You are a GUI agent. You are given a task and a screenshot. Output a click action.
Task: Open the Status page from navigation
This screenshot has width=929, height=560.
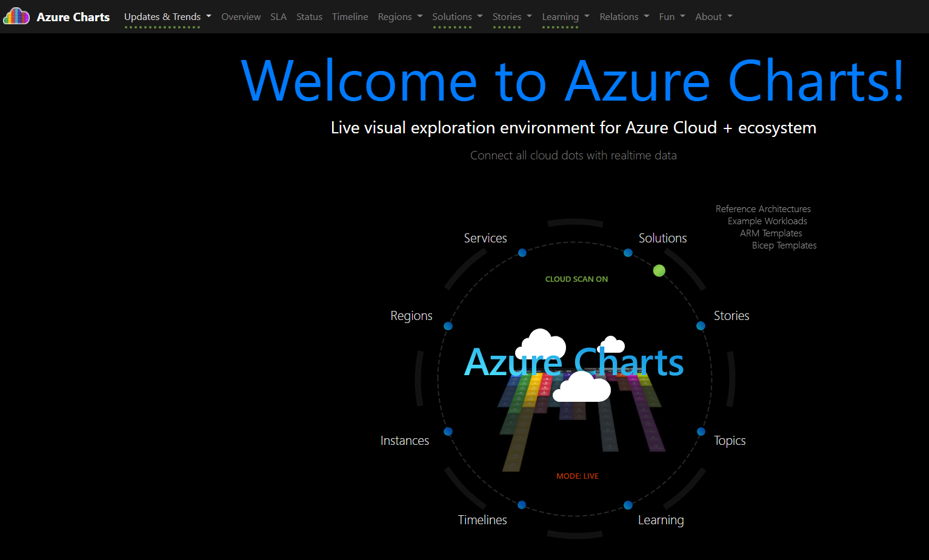309,16
